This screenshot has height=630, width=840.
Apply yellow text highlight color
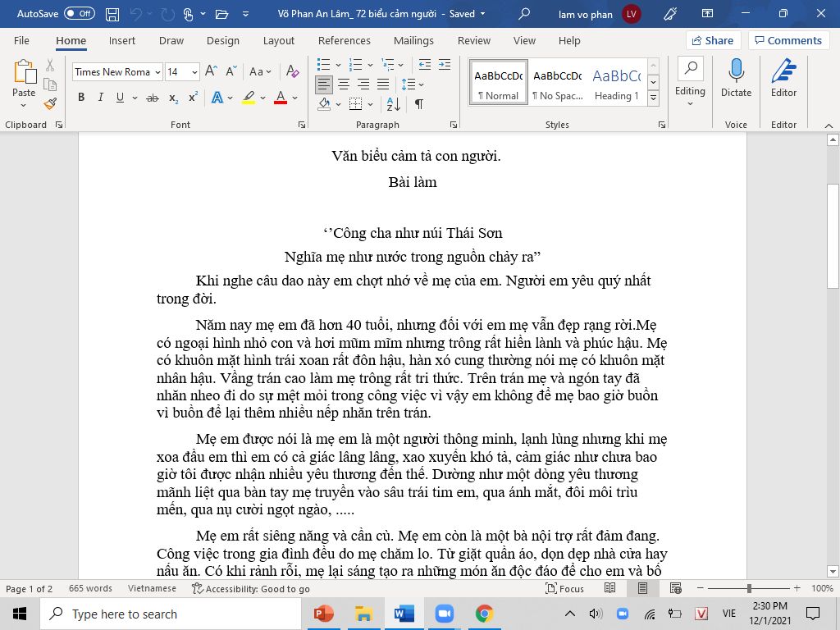pos(249,98)
